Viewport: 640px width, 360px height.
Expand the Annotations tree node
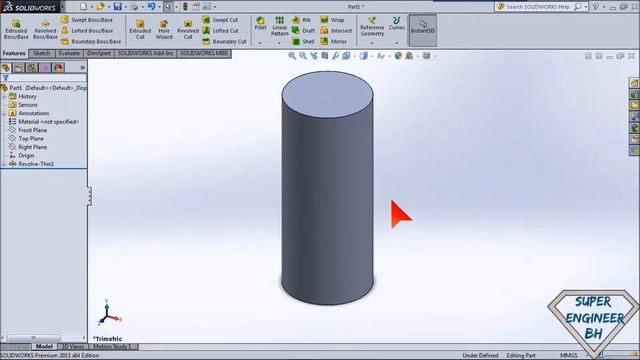[x=4, y=113]
